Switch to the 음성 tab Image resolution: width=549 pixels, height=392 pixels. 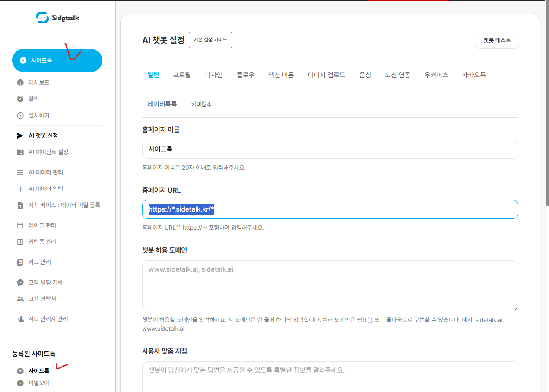pyautogui.click(x=365, y=75)
